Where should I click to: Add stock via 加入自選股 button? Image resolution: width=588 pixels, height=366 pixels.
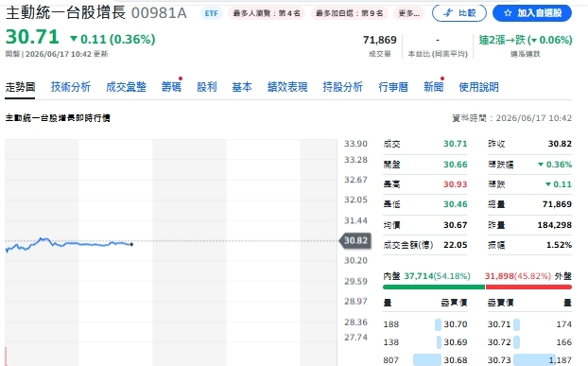(x=532, y=13)
